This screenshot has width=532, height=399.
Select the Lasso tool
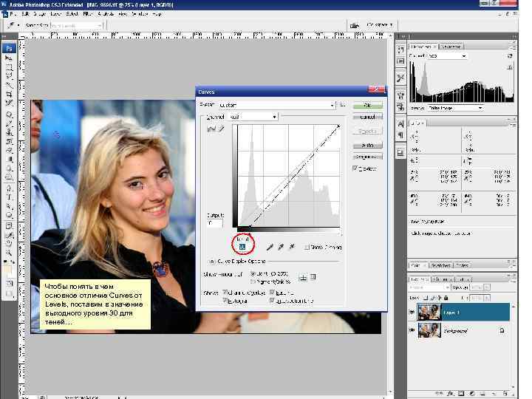[8, 75]
